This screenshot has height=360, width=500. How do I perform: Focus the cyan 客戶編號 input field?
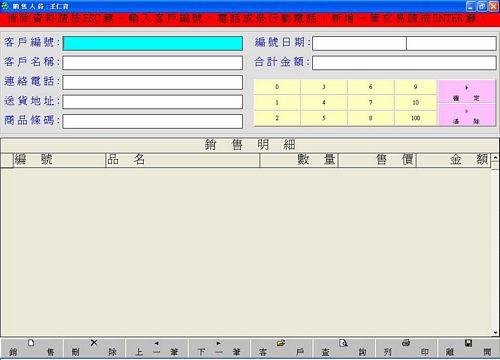tap(153, 43)
